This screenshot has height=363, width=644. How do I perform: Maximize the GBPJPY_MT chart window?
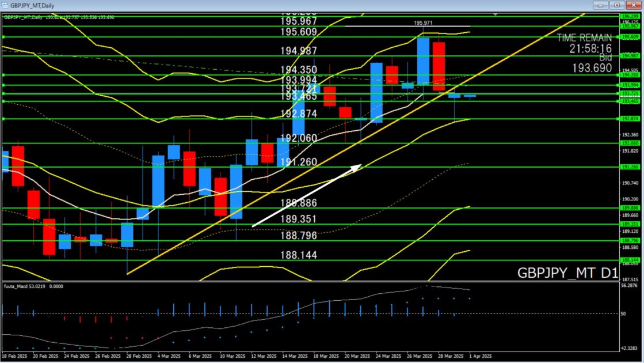tap(619, 5)
